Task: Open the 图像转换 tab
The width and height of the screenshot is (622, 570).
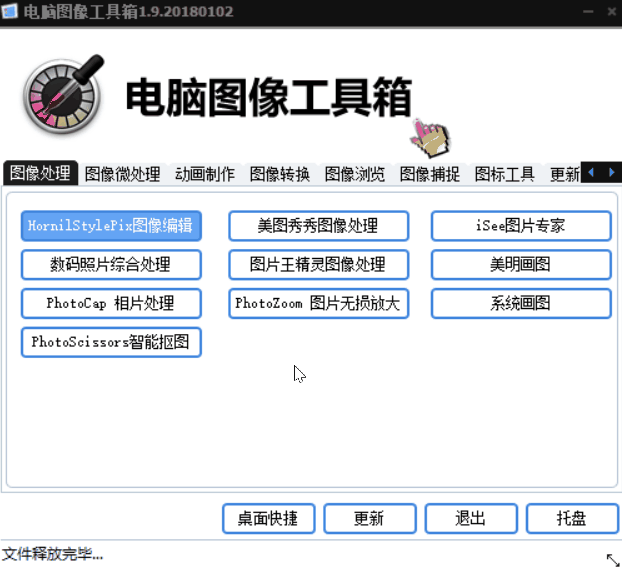Action: (280, 174)
